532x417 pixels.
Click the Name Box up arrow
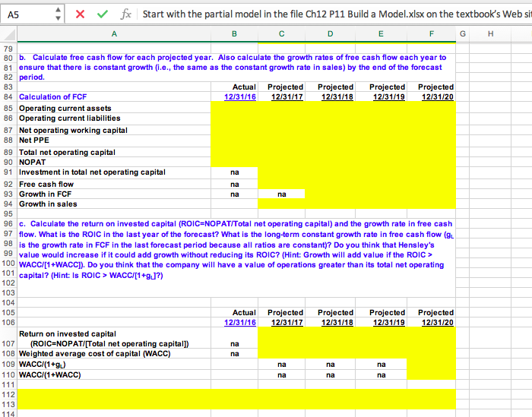[58, 10]
